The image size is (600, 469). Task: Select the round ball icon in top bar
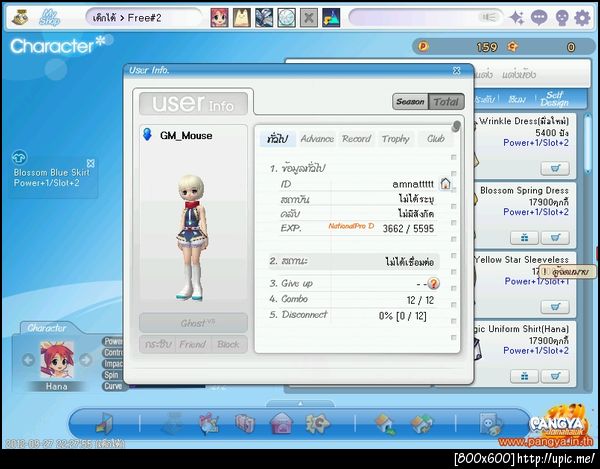tap(287, 18)
